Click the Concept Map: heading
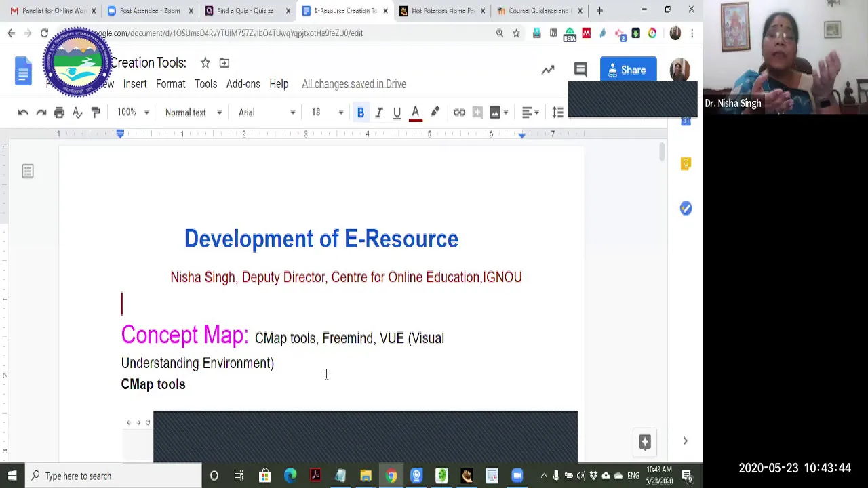The width and height of the screenshot is (868, 488). (184, 335)
